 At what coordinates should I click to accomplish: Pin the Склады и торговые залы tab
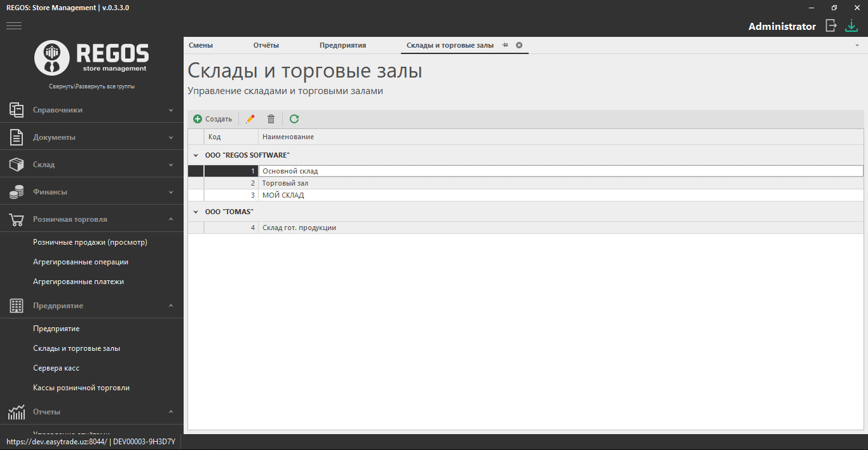pos(505,45)
